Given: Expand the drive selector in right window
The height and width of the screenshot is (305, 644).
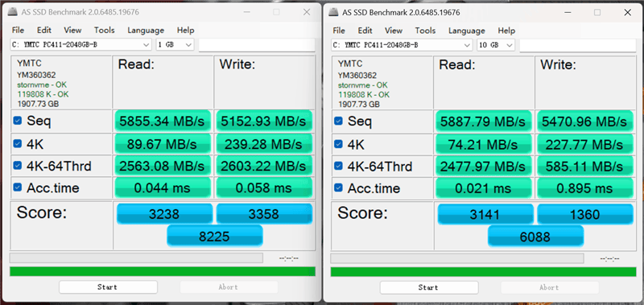Looking at the screenshot, I should coord(402,45).
